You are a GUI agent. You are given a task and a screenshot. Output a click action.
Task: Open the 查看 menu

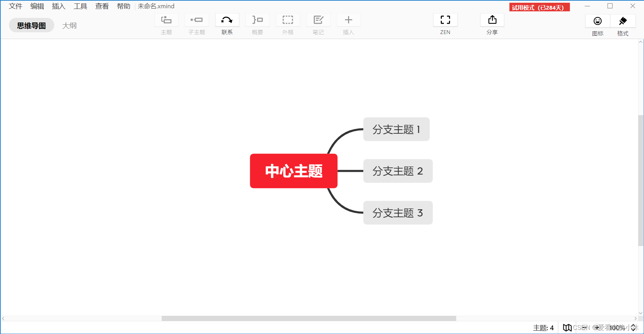coord(102,6)
